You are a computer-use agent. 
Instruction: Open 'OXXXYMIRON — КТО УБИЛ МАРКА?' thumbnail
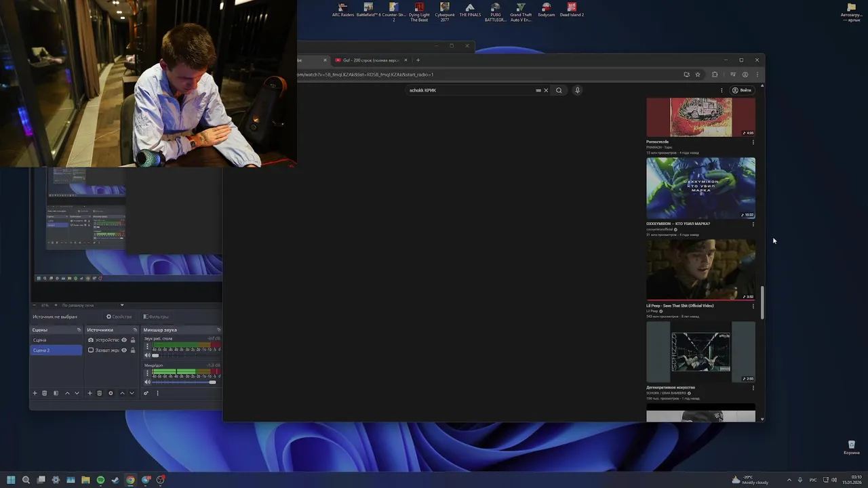pos(701,188)
